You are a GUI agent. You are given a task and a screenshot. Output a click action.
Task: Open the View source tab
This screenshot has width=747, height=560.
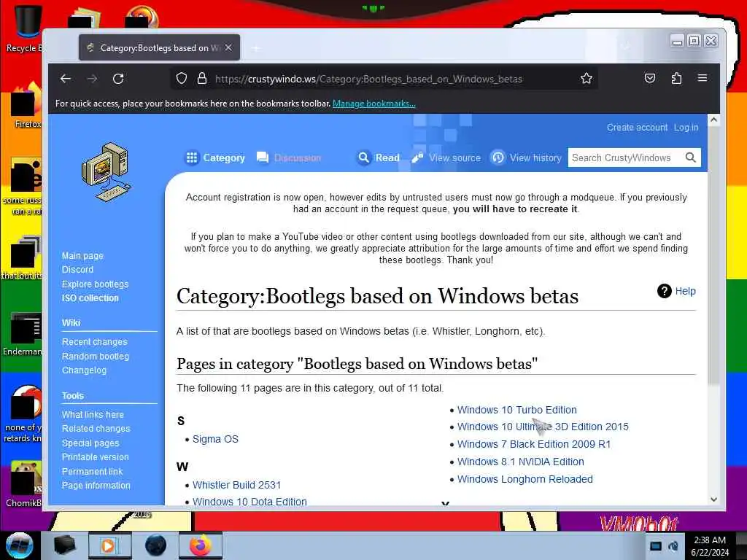pyautogui.click(x=446, y=157)
